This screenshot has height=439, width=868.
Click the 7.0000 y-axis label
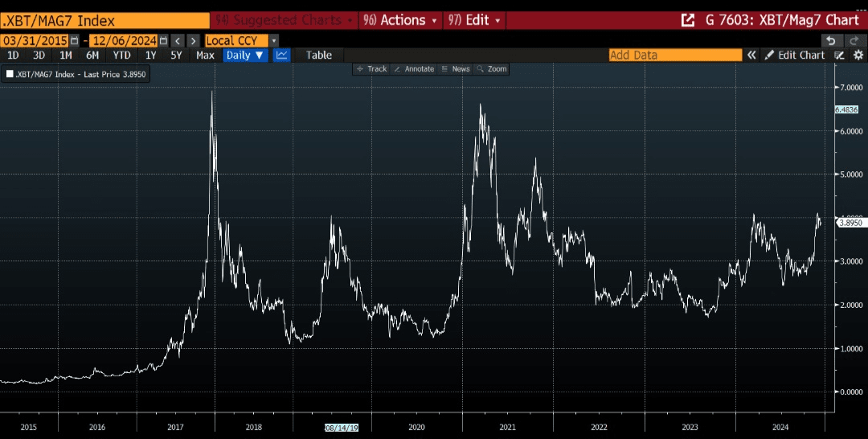[851, 88]
